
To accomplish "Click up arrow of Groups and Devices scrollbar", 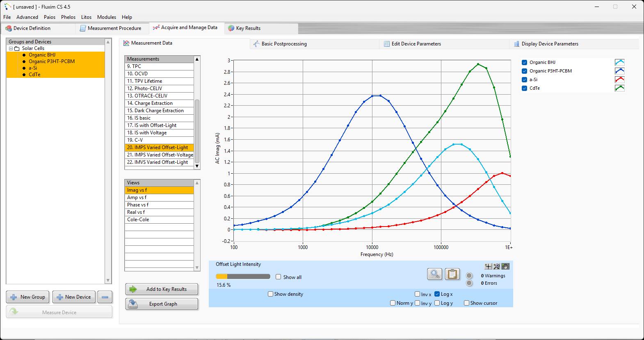I will click(108, 42).
